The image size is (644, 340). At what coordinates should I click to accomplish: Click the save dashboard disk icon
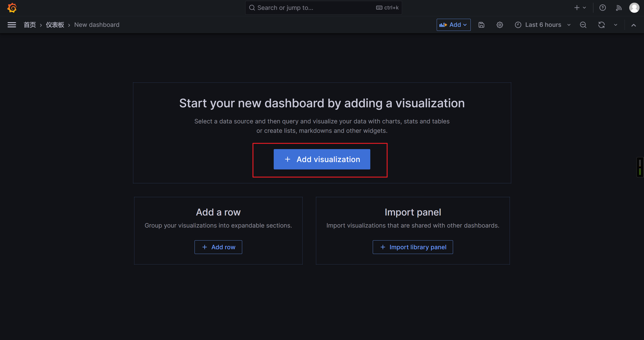click(481, 25)
